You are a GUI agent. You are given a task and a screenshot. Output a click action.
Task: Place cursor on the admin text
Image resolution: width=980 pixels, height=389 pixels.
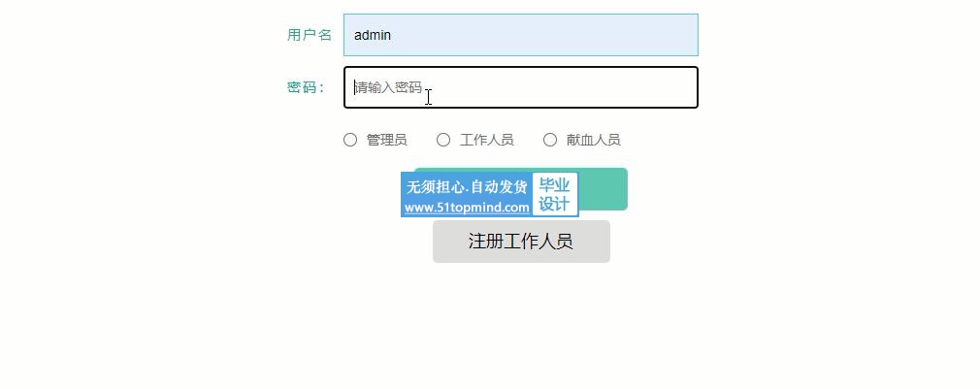pos(373,35)
